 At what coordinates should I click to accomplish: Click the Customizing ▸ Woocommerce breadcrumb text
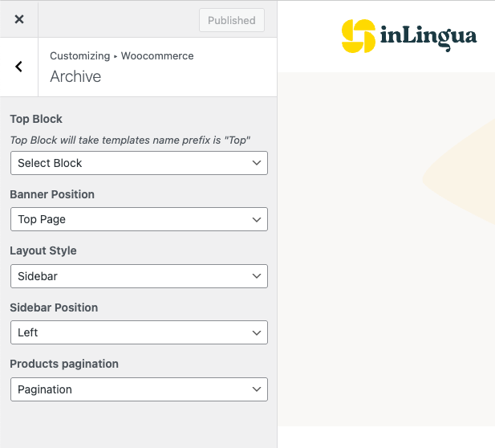coord(121,56)
